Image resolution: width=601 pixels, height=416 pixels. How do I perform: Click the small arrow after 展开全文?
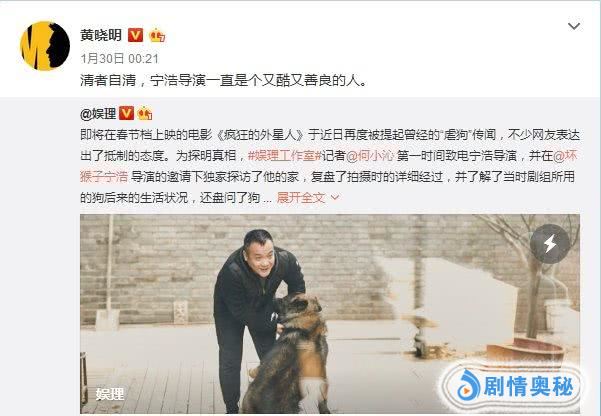point(335,198)
